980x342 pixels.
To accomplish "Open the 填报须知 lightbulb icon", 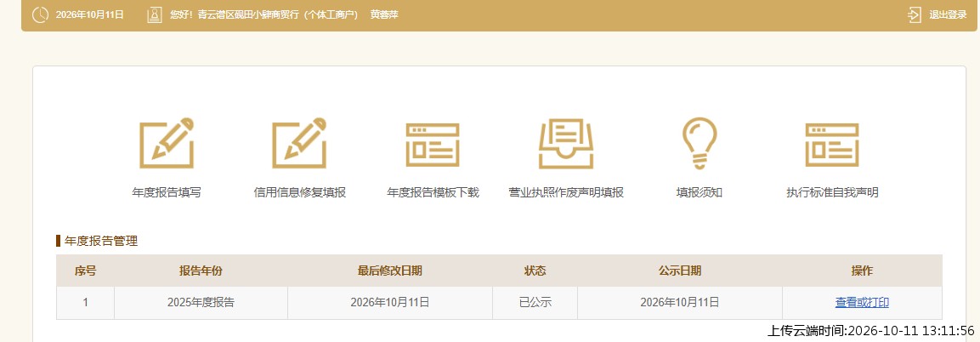I will (x=699, y=143).
